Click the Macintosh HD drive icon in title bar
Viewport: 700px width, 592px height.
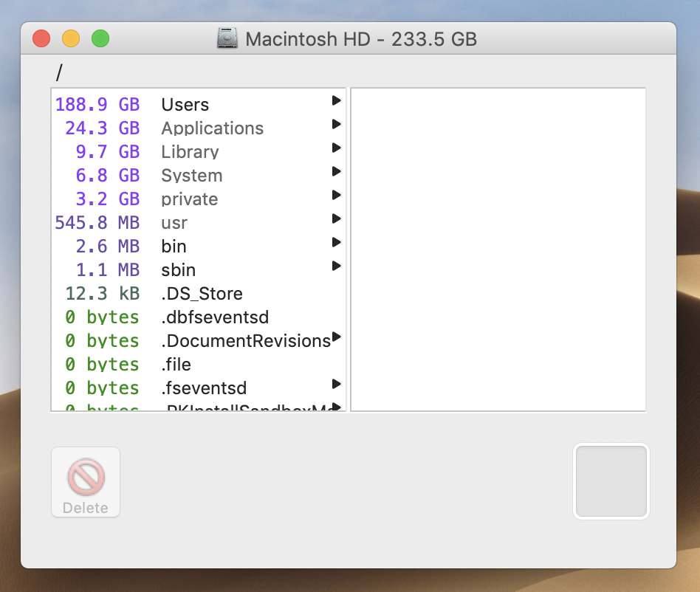click(227, 38)
